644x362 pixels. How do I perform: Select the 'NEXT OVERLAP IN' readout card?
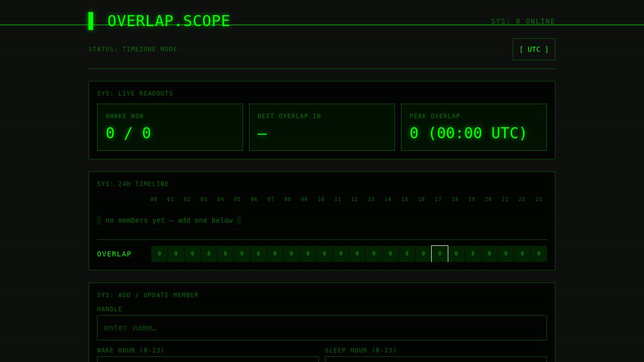click(x=322, y=127)
